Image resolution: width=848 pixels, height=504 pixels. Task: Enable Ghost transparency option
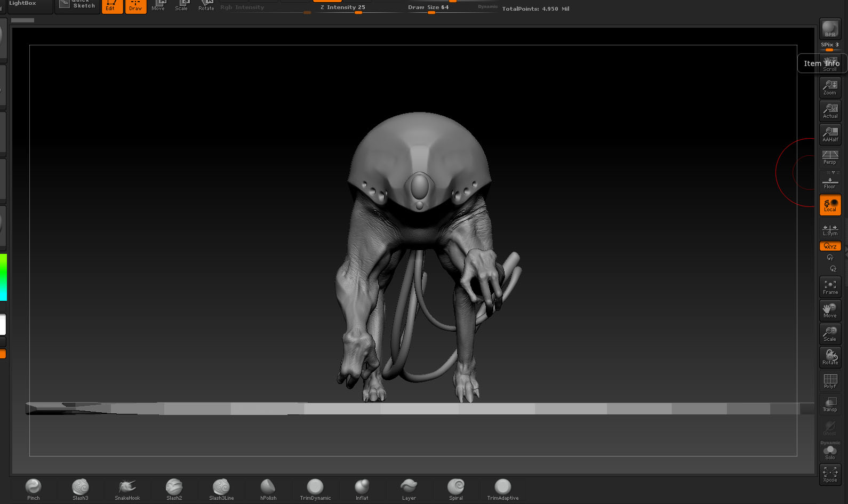830,428
